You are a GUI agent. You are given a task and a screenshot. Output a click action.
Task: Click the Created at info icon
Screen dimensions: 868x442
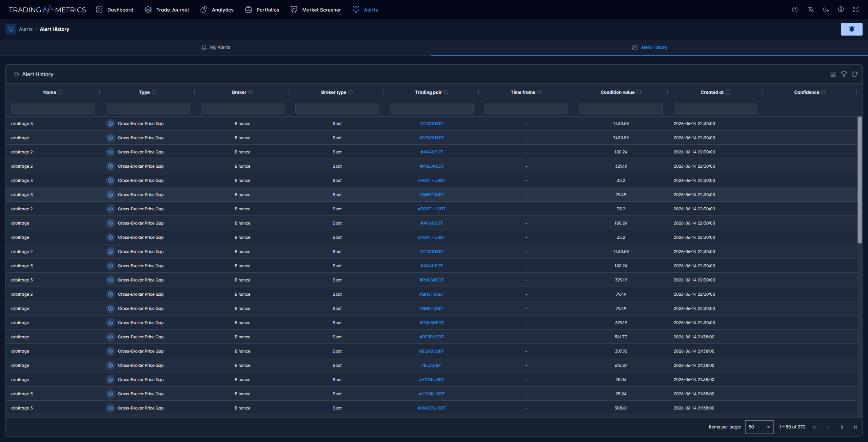(728, 92)
